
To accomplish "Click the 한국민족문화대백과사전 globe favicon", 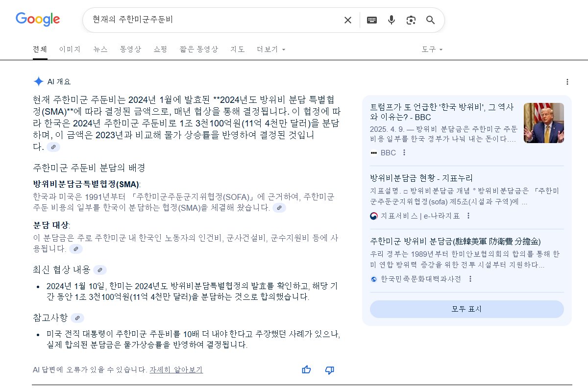I will pos(374,279).
